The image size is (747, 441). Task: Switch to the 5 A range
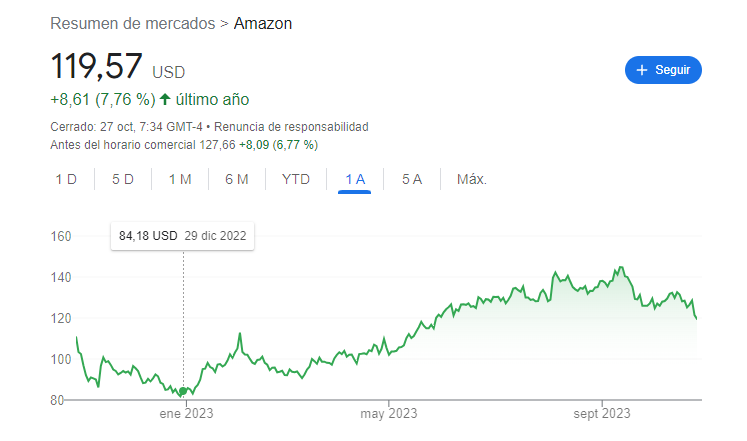pyautogui.click(x=412, y=179)
